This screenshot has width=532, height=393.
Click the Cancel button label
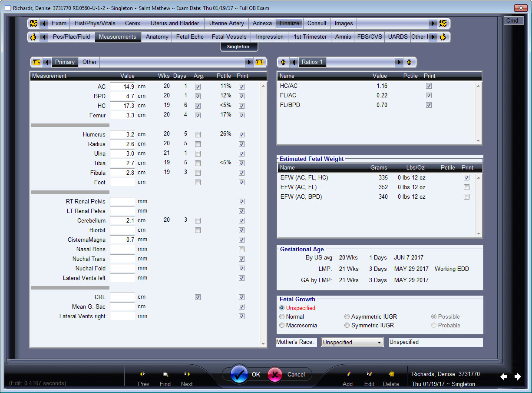point(296,374)
